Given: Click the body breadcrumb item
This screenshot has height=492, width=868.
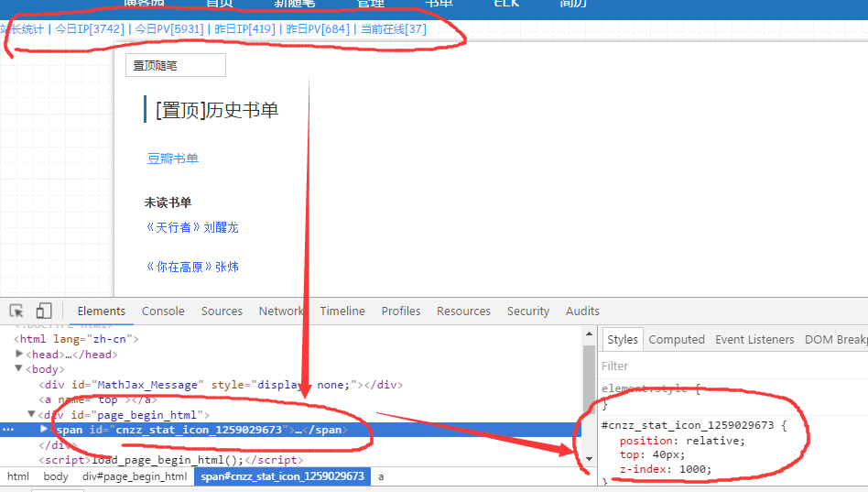Looking at the screenshot, I should click(56, 476).
